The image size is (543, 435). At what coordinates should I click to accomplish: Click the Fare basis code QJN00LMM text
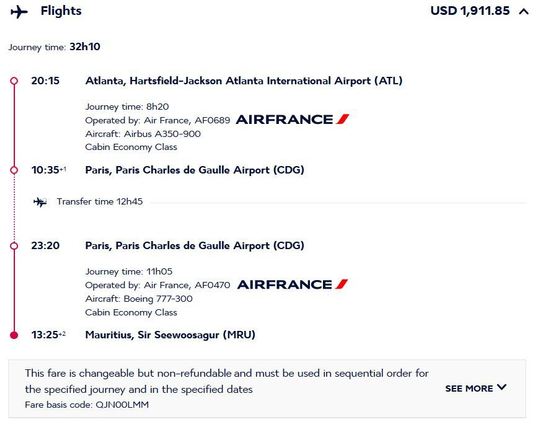coord(87,405)
